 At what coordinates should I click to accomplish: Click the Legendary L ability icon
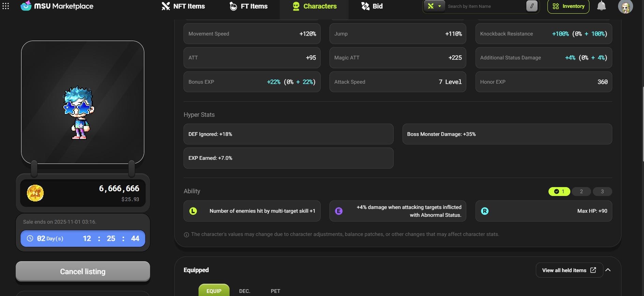point(193,211)
